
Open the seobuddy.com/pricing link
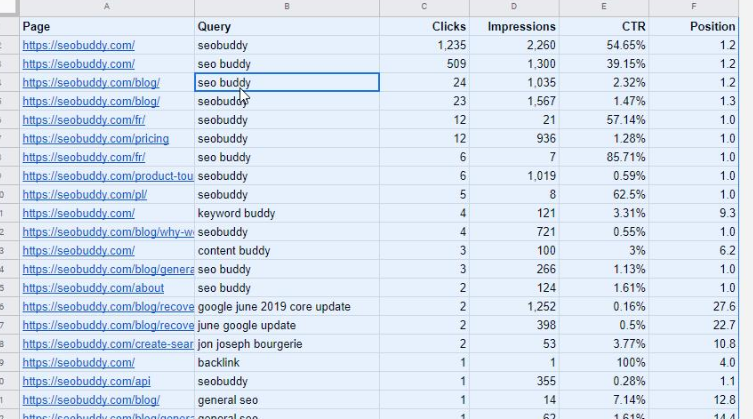[96, 139]
